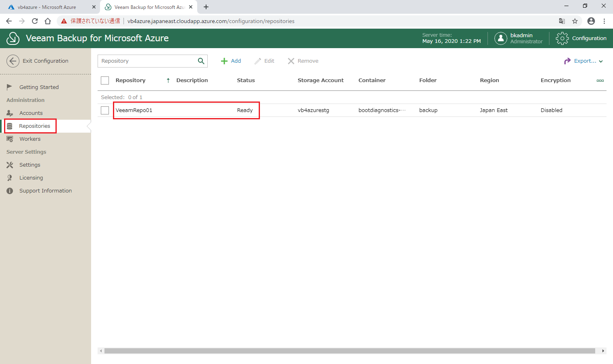This screenshot has height=364, width=613.
Task: Click the bkadmin user avatar icon
Action: tap(501, 38)
